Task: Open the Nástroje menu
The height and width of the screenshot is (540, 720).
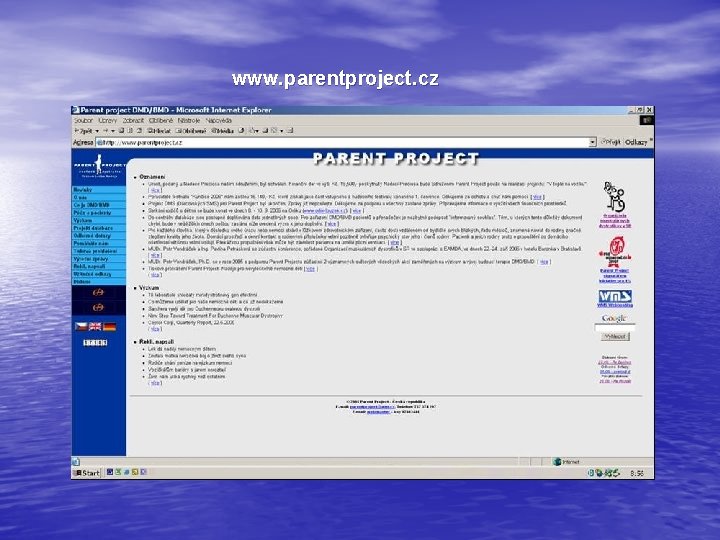Action: click(x=189, y=120)
